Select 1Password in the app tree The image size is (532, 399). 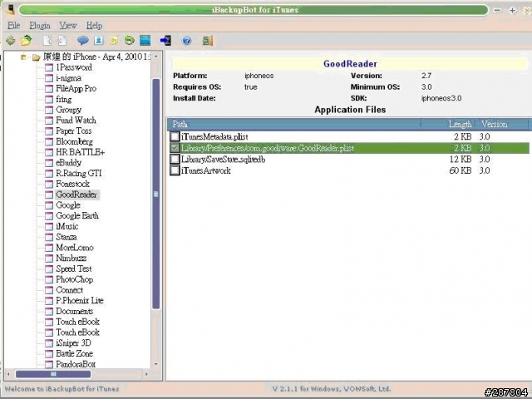[x=74, y=67]
